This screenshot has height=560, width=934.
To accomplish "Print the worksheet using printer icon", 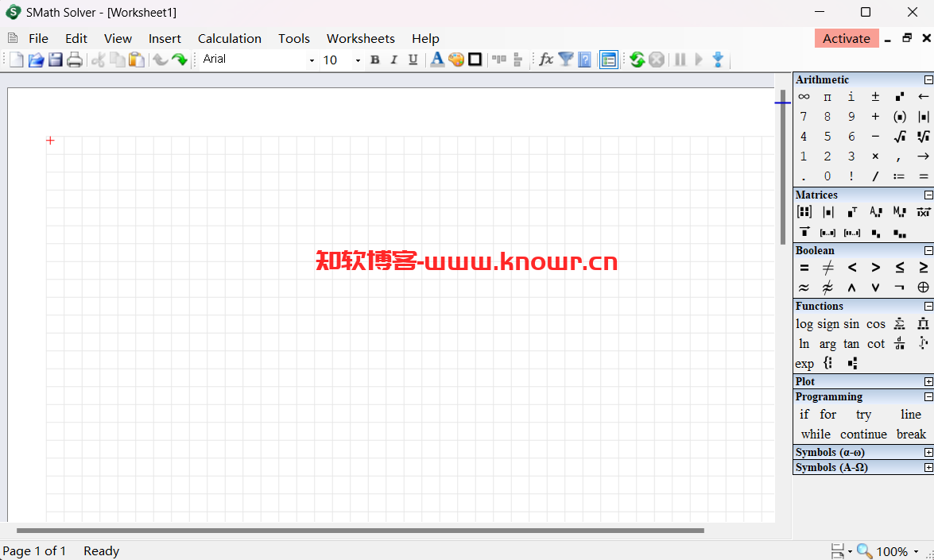I will [x=75, y=60].
